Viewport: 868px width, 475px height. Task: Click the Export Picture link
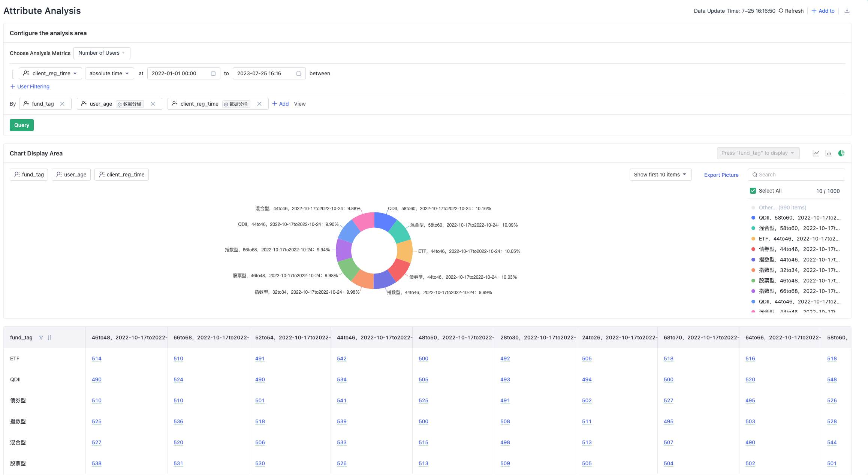pyautogui.click(x=721, y=175)
